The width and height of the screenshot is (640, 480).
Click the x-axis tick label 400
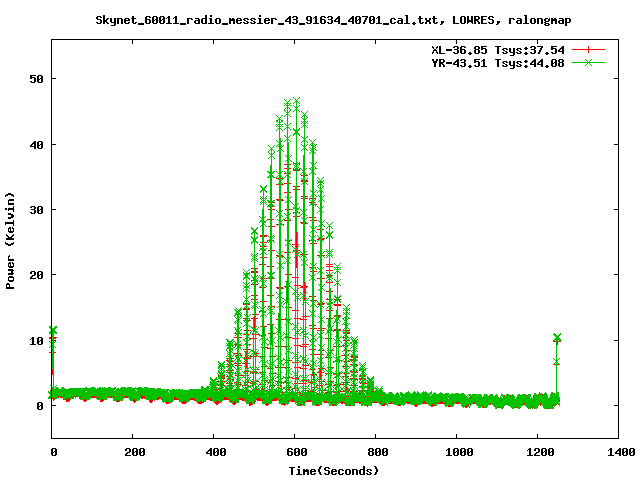pos(216,452)
